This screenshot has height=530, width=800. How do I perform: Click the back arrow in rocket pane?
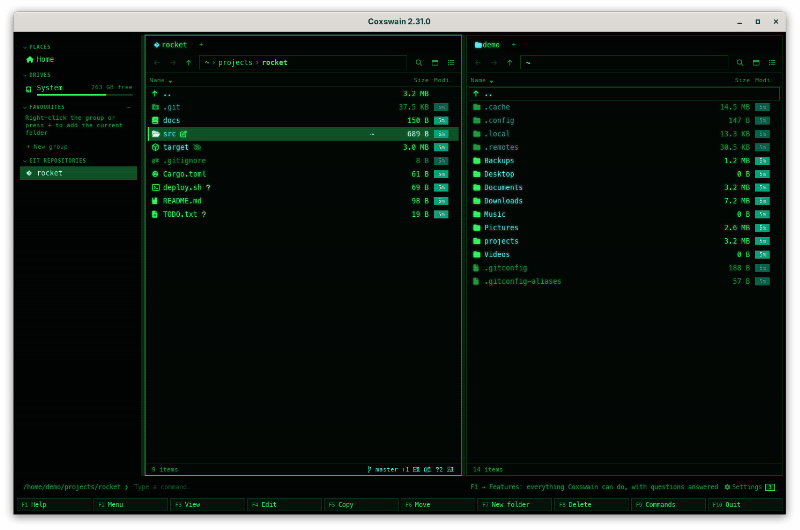click(x=157, y=63)
